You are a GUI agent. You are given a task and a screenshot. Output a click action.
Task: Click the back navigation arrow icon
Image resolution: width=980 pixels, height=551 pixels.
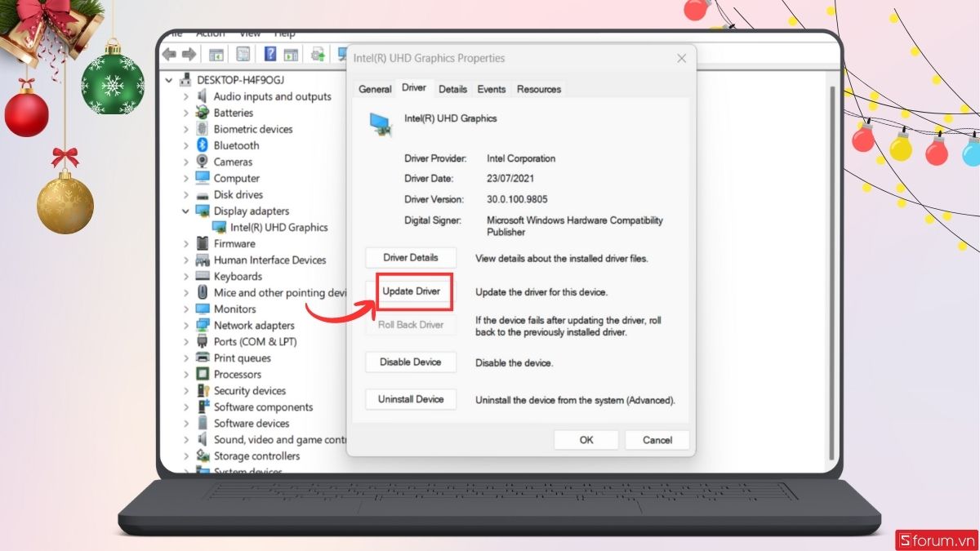[169, 54]
